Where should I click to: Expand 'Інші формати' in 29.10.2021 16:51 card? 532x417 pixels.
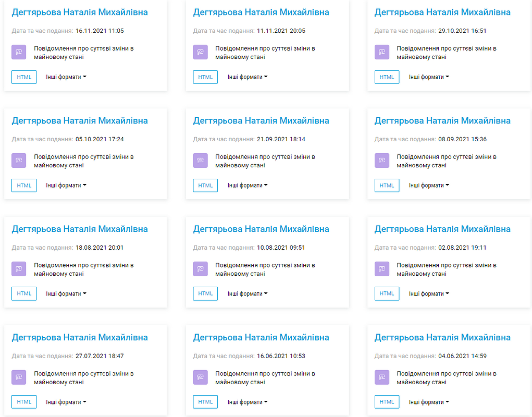[x=428, y=77]
